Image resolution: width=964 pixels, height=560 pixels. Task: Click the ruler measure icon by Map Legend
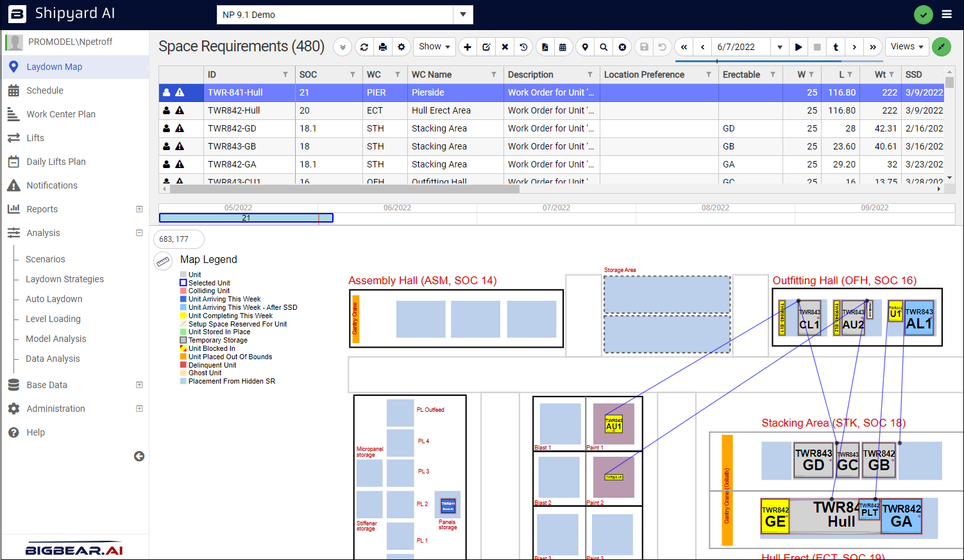pos(163,261)
